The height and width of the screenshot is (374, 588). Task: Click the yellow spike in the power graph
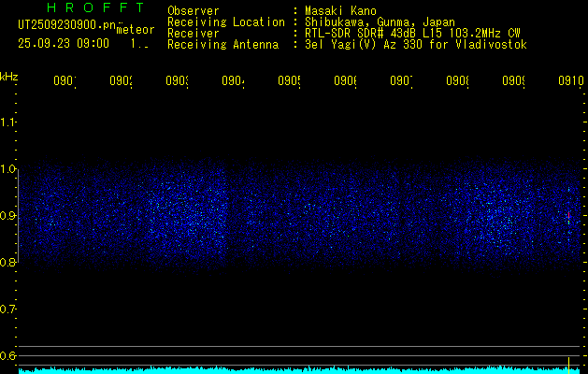point(569,365)
